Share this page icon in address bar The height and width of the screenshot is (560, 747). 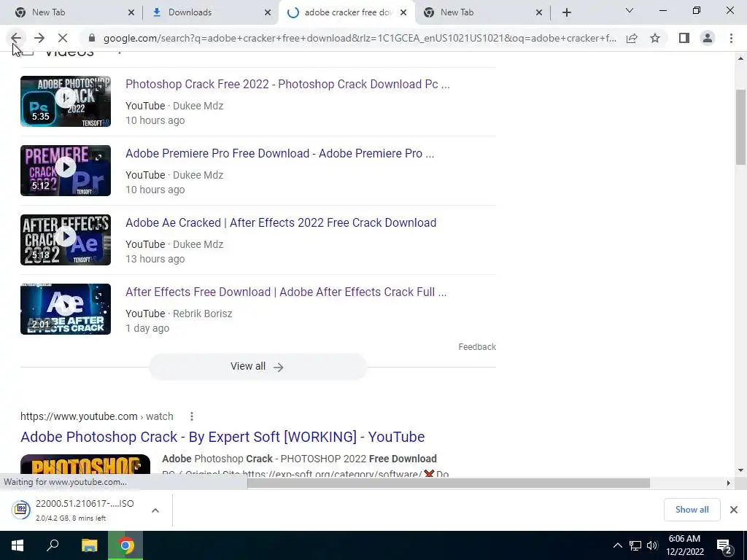[632, 38]
